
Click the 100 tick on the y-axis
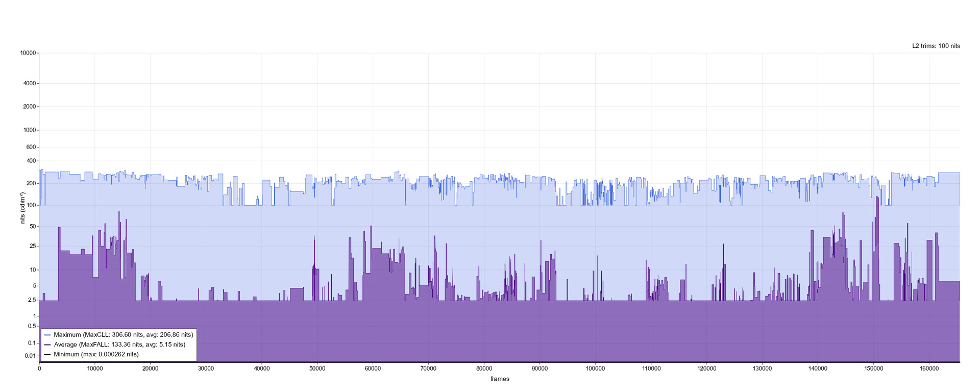(x=31, y=205)
